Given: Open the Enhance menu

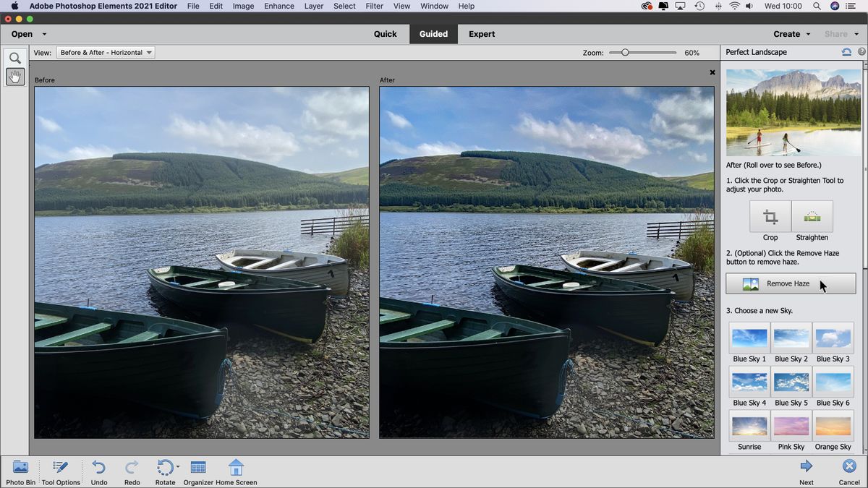Looking at the screenshot, I should (278, 6).
